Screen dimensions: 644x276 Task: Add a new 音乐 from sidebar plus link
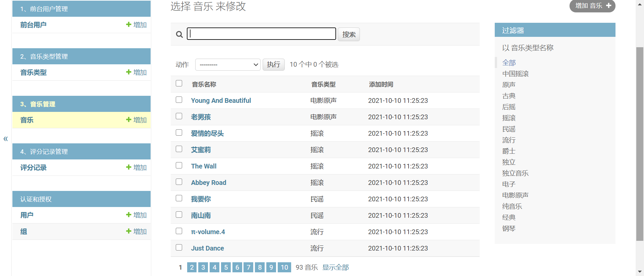[x=136, y=120]
